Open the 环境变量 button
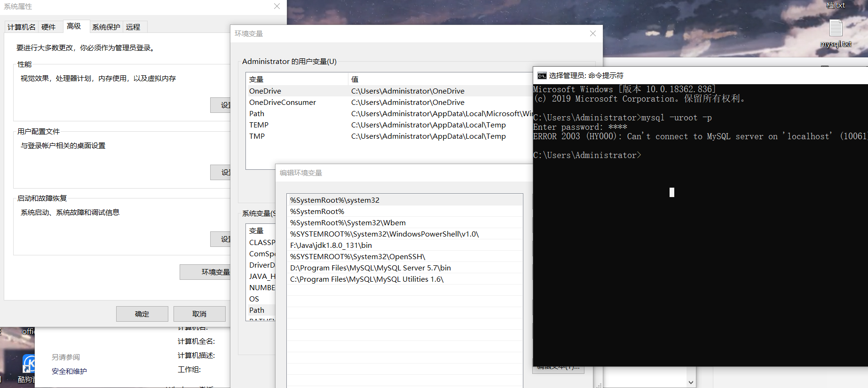This screenshot has width=868, height=388. 205,272
